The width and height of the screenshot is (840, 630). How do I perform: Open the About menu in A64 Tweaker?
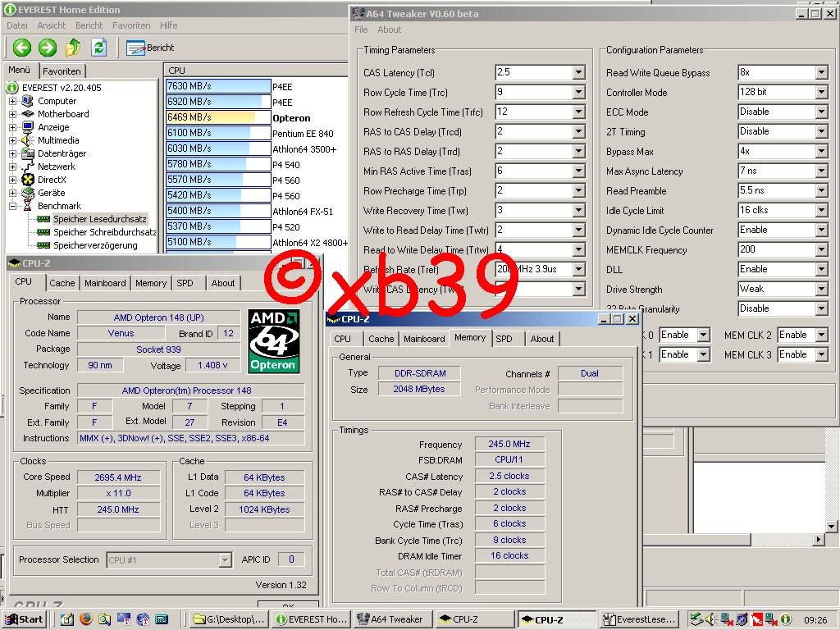coord(390,30)
